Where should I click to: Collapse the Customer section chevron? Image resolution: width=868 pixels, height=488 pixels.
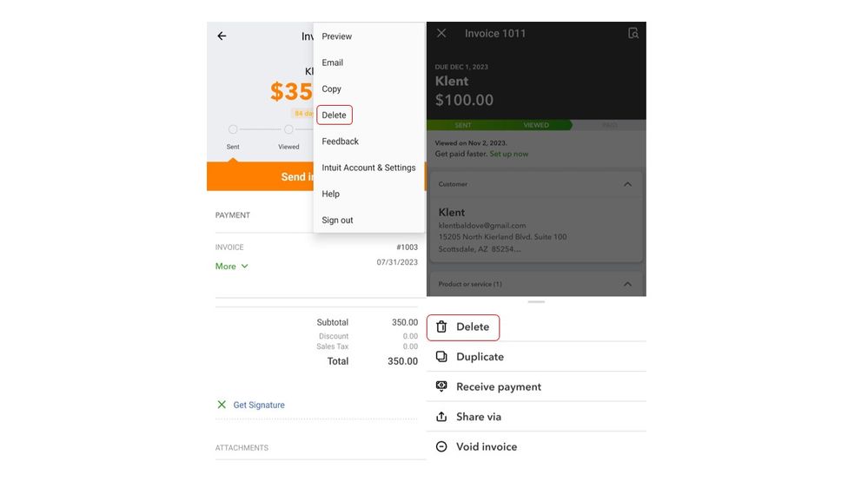(x=628, y=184)
